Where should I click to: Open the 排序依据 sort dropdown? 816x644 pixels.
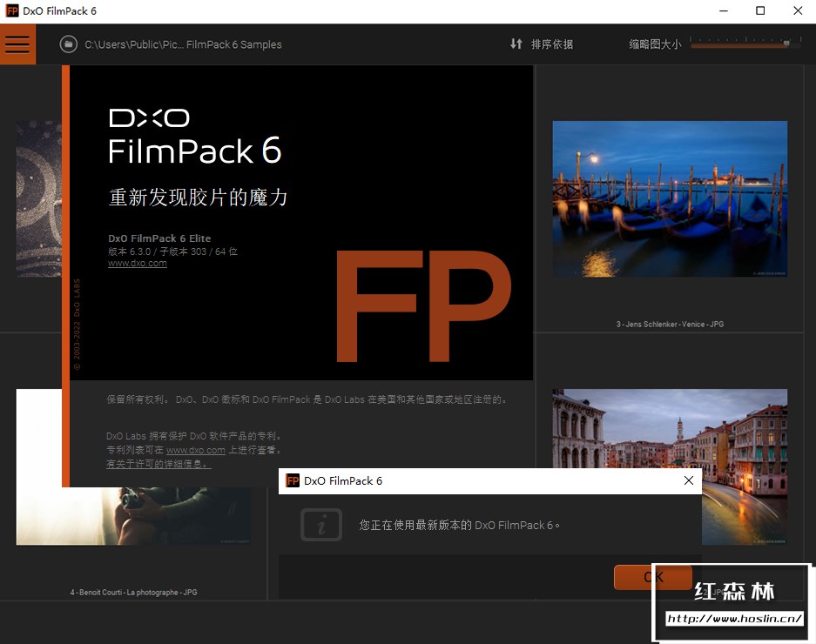click(551, 44)
